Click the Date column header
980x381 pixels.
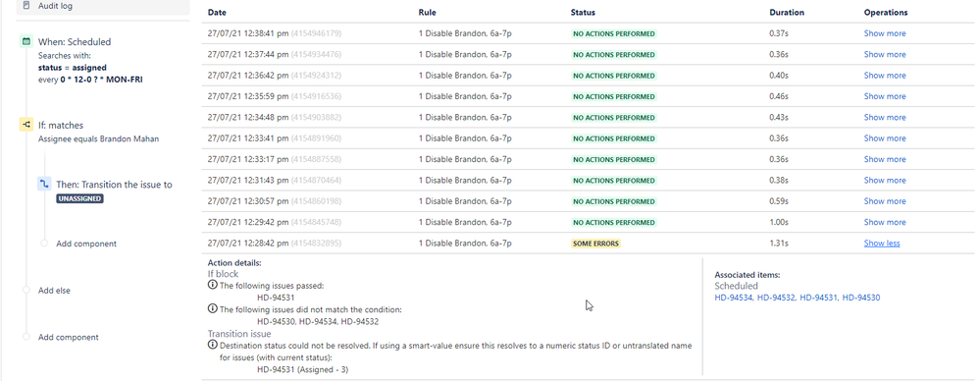[216, 13]
